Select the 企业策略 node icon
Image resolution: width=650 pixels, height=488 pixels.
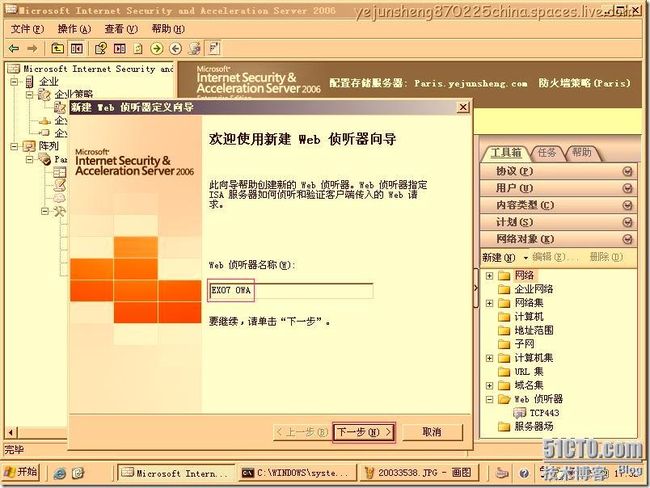tap(44, 95)
